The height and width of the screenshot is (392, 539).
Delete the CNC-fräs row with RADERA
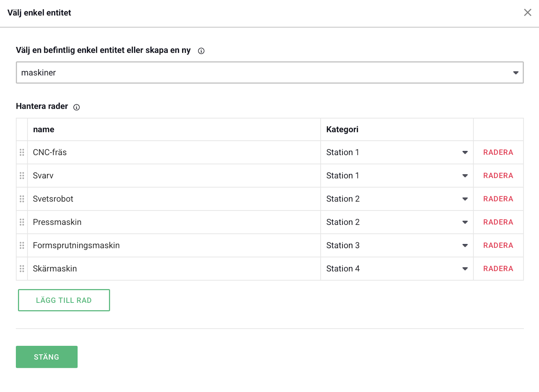pos(498,152)
